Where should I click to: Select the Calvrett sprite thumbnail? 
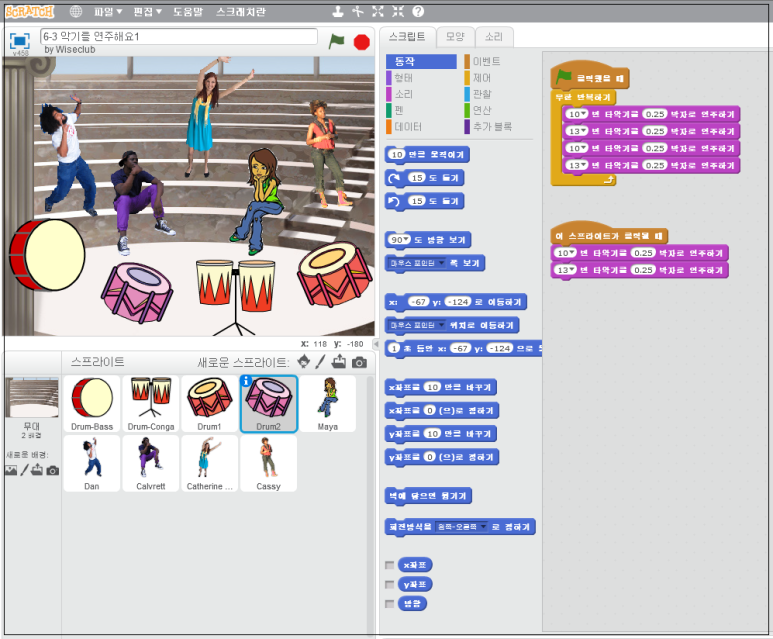click(x=151, y=463)
